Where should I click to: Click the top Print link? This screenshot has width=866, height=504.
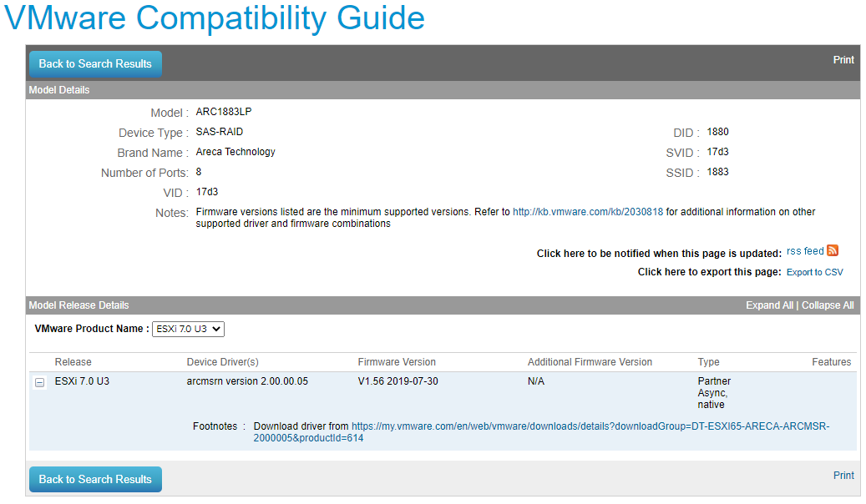pyautogui.click(x=843, y=59)
